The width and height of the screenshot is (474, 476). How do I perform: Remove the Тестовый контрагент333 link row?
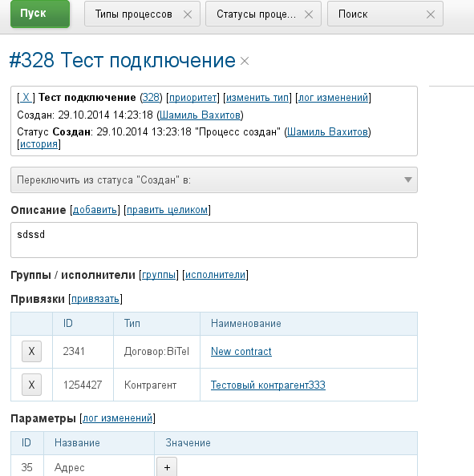click(31, 385)
